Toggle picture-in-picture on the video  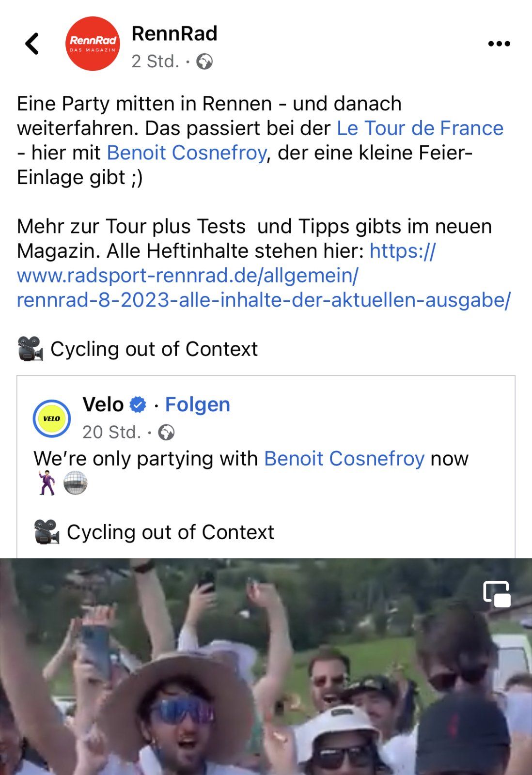click(x=497, y=594)
